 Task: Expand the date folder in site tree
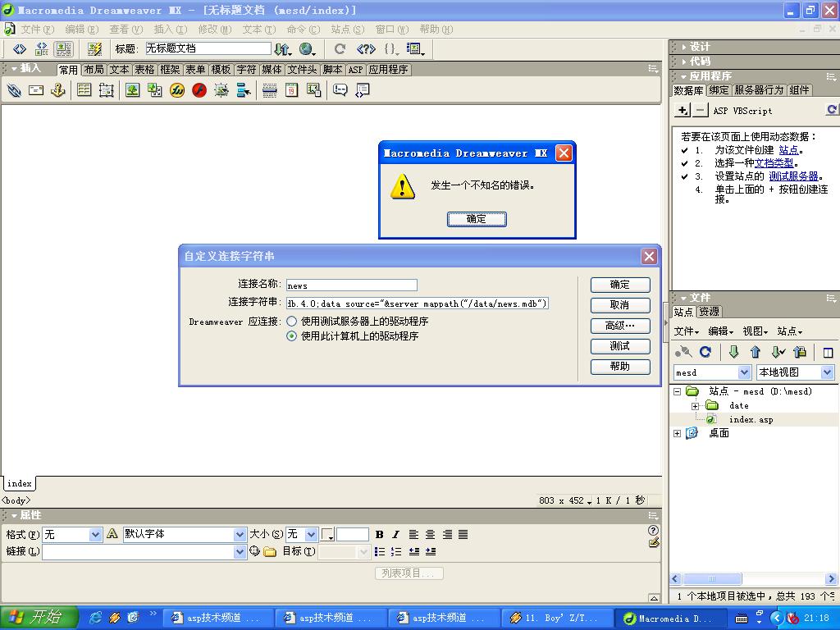pyautogui.click(x=696, y=406)
